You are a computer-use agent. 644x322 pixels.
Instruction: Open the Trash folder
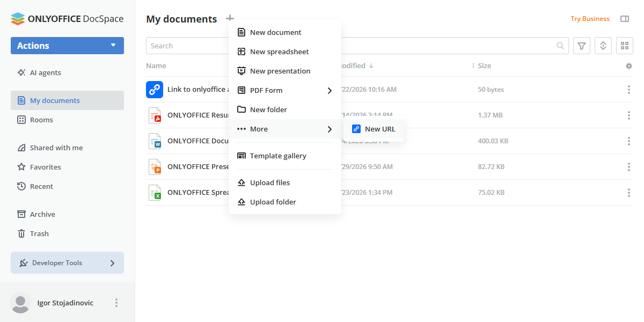pos(67,233)
